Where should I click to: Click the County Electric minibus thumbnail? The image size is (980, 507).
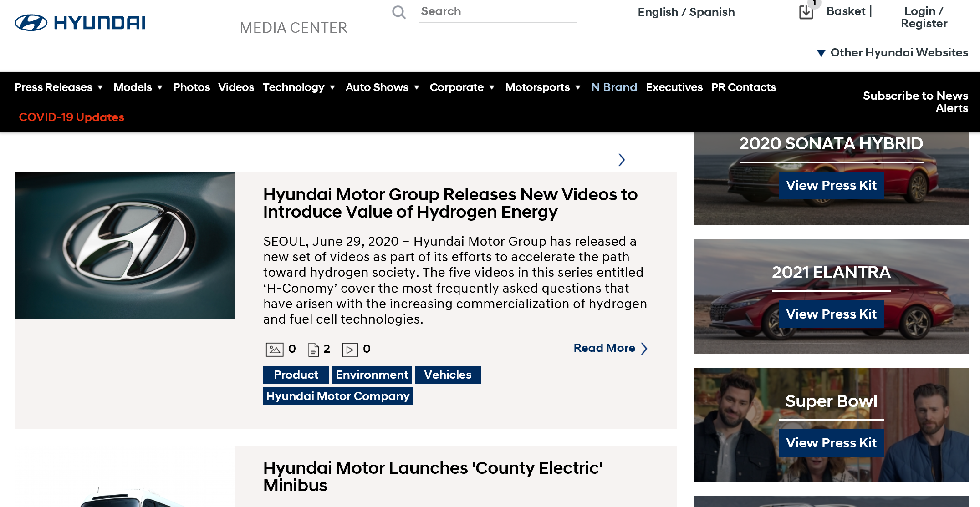tap(125, 477)
